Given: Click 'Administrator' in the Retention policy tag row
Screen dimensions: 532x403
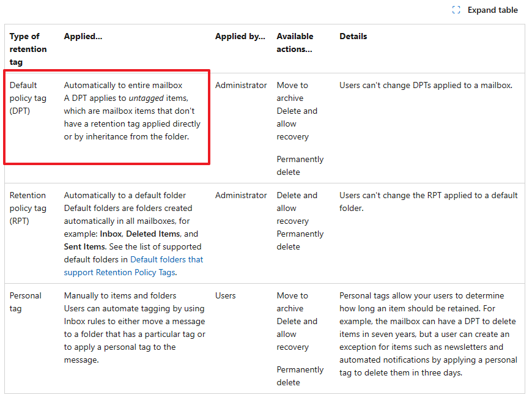Looking at the screenshot, I should click(x=241, y=196).
